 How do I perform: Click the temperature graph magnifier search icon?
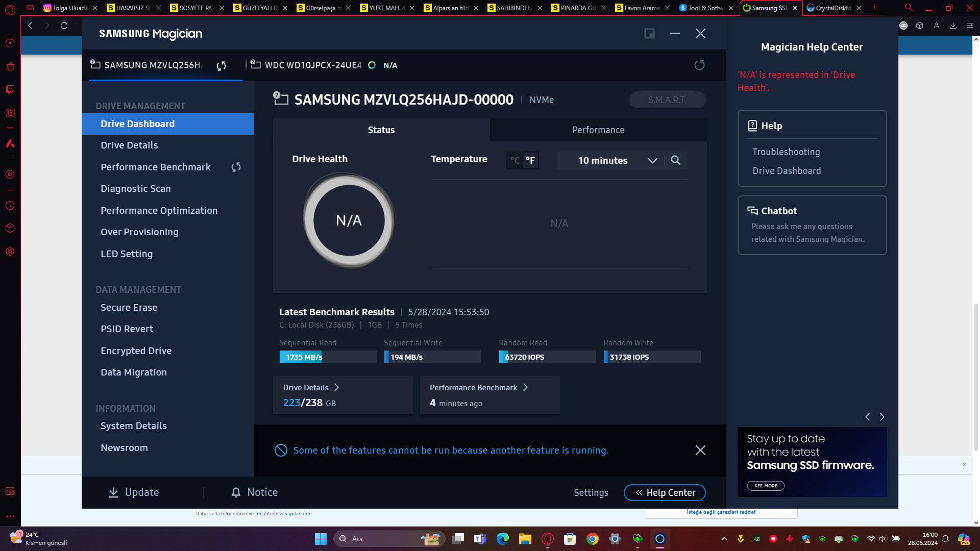[x=675, y=160]
